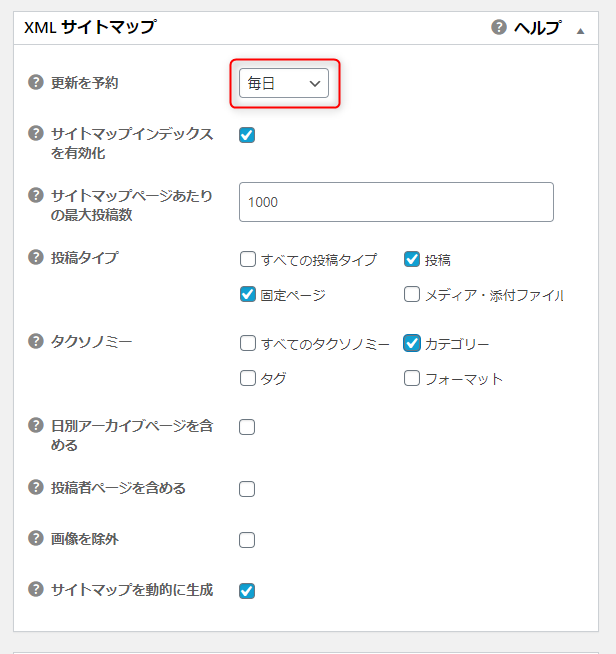Disable サイトマップを動的に生成 checkbox

click(247, 591)
